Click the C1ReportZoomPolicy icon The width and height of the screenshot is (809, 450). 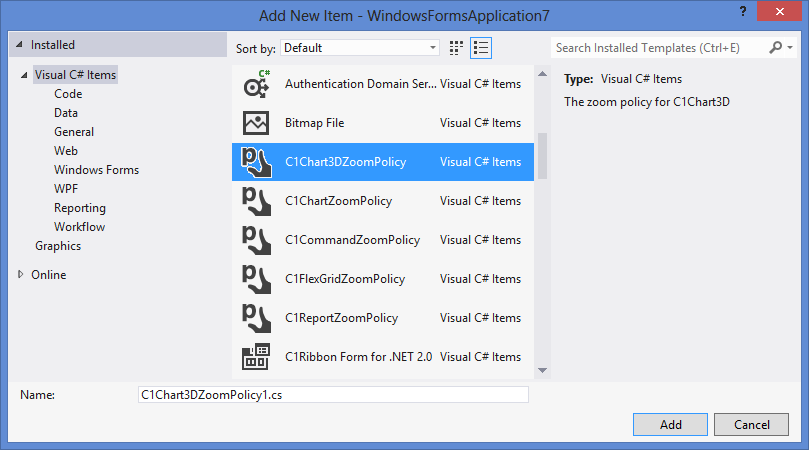(x=257, y=318)
